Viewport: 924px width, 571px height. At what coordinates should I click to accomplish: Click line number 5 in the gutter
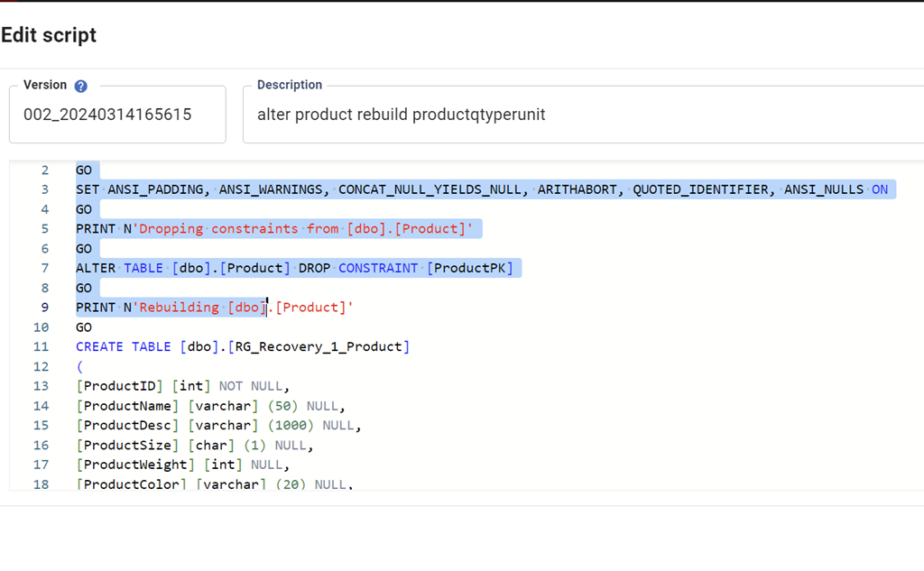point(44,229)
